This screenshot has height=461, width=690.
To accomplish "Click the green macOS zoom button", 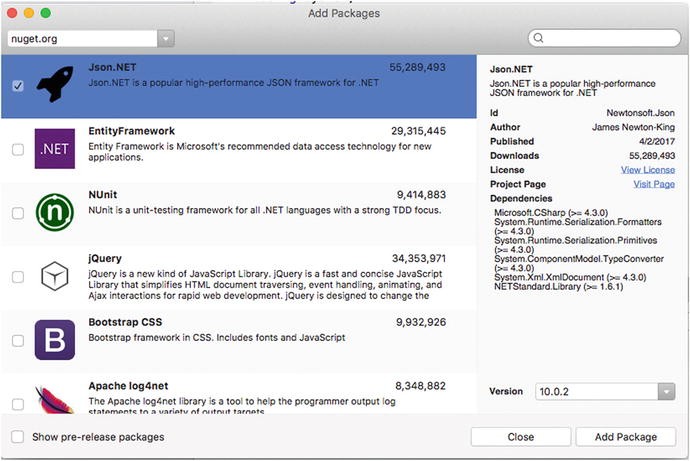I will [x=46, y=13].
